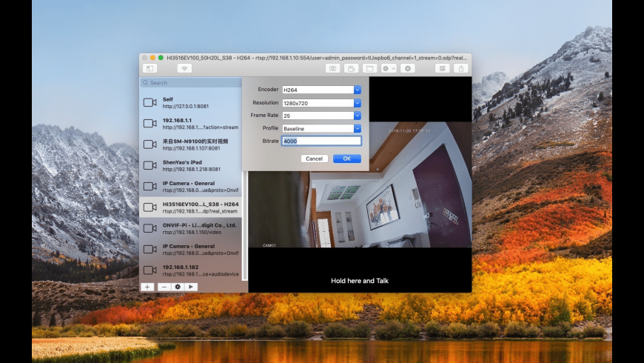The width and height of the screenshot is (644, 363).
Task: Select the IP Camera - General entry below ONVIF-Pi
Action: coord(190,249)
